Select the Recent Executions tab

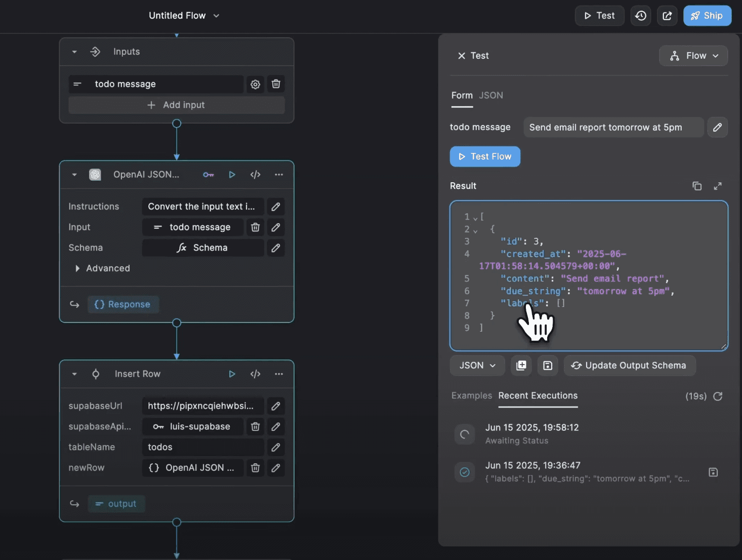click(x=538, y=396)
